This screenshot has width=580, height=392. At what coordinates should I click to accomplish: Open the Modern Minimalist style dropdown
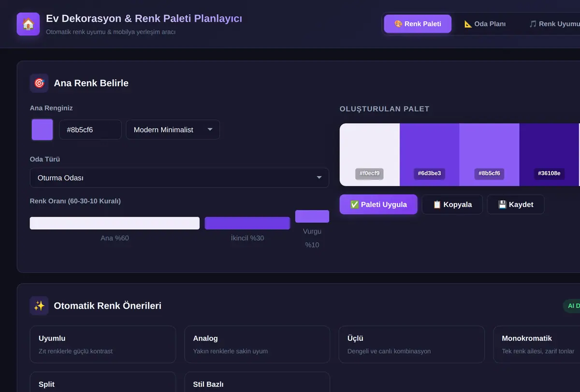click(173, 130)
